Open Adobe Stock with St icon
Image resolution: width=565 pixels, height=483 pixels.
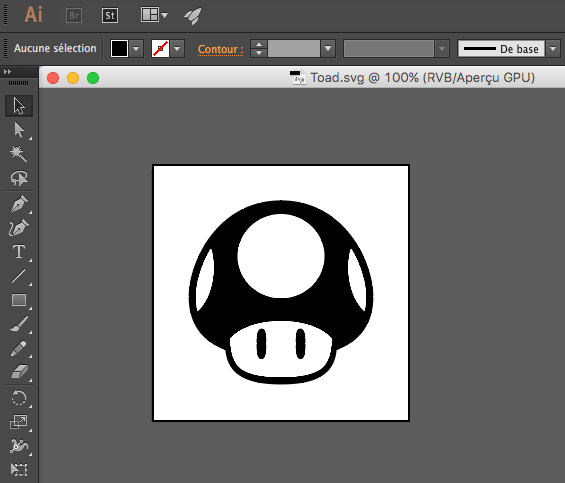click(x=110, y=15)
